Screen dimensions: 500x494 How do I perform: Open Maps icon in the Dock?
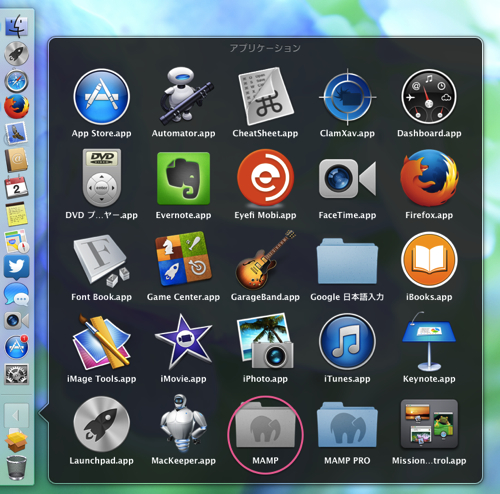(17, 241)
